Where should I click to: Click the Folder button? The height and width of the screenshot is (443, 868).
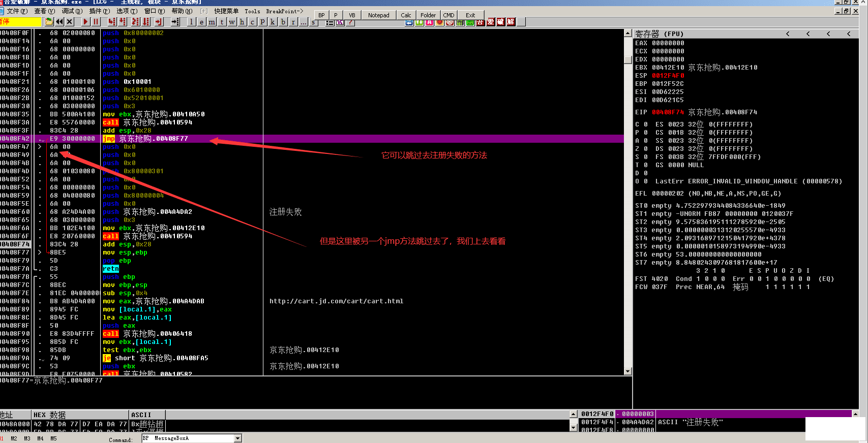click(x=428, y=15)
